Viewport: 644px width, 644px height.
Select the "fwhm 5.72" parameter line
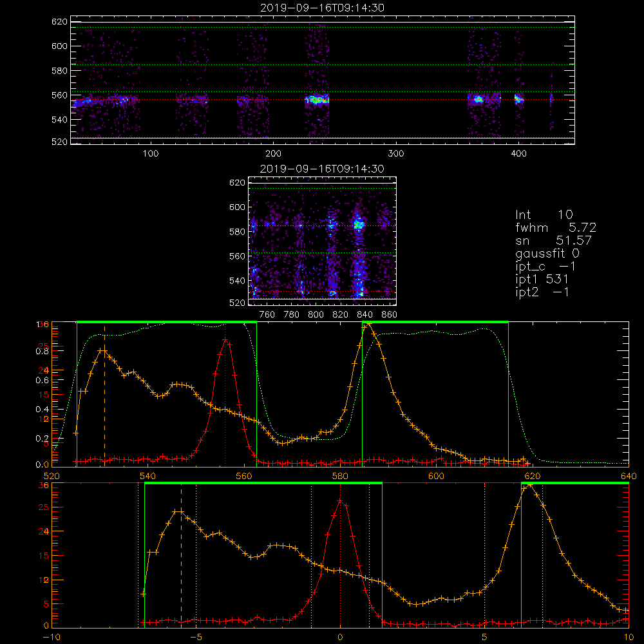[556, 227]
